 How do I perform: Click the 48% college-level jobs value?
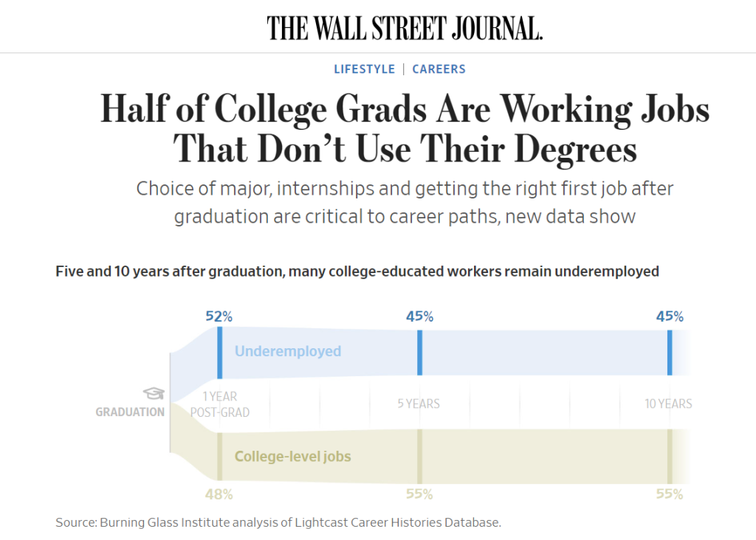click(x=219, y=494)
